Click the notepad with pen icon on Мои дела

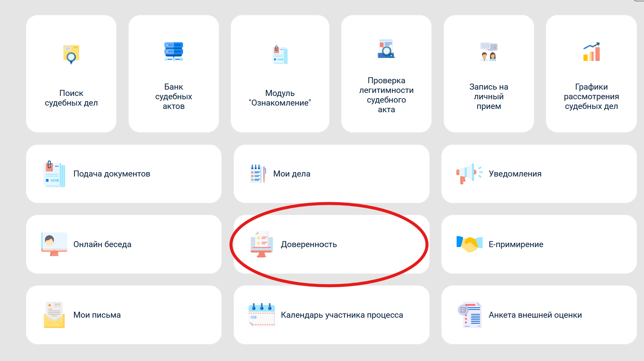(x=258, y=173)
